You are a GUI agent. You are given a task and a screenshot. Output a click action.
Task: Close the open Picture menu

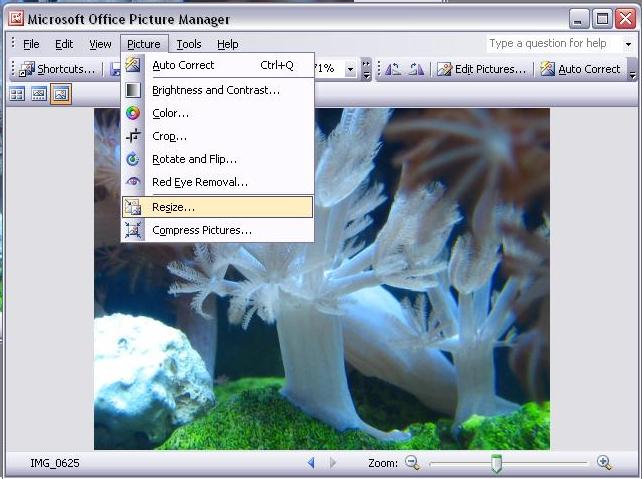click(x=144, y=44)
